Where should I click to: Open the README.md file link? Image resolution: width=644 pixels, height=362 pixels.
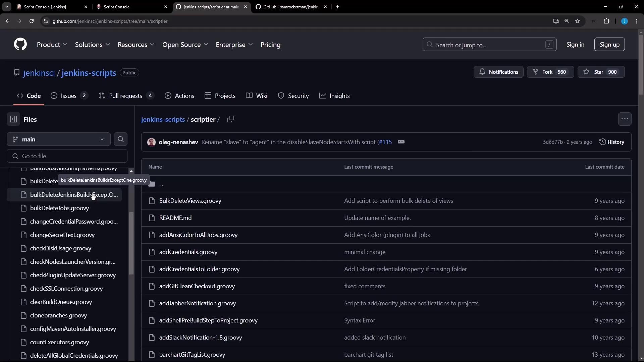coord(175,218)
